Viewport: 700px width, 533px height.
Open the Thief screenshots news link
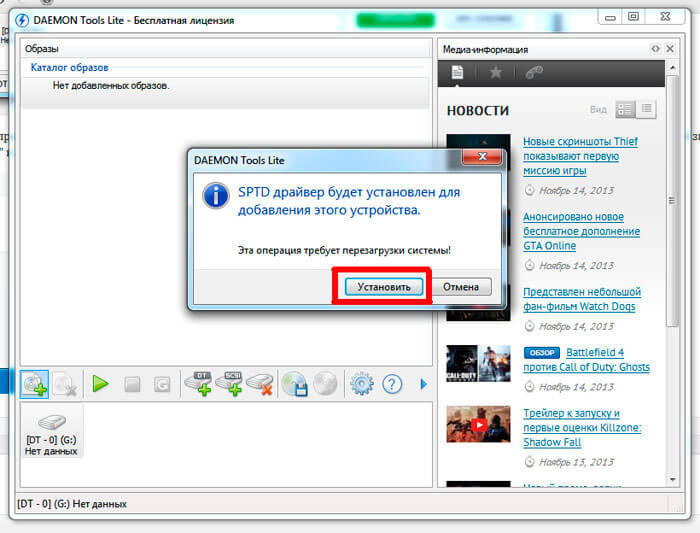[580, 156]
